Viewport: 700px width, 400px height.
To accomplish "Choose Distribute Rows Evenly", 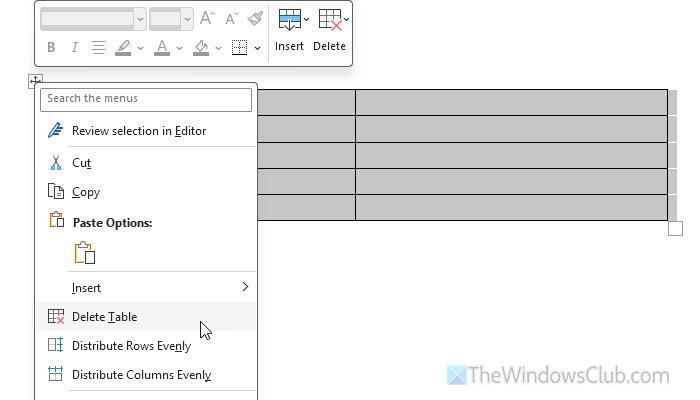I will [x=146, y=346].
